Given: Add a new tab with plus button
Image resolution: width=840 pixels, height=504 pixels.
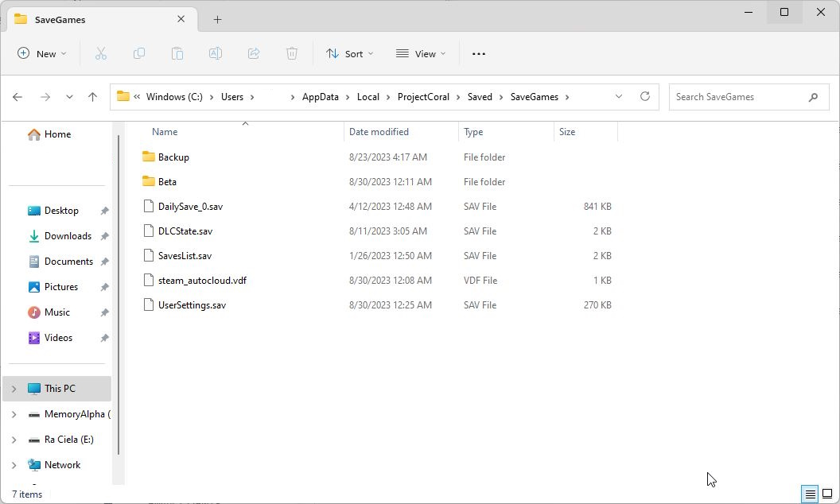Looking at the screenshot, I should coord(217,19).
